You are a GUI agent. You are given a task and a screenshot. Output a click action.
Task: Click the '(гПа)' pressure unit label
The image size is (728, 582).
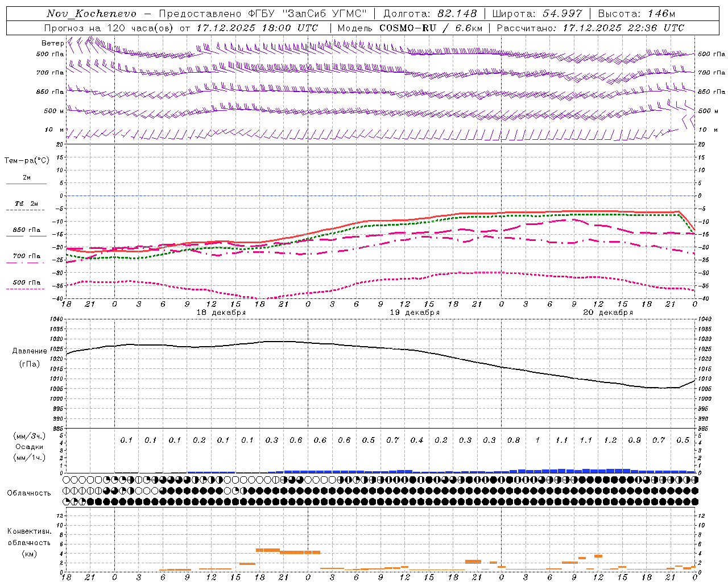(x=28, y=364)
